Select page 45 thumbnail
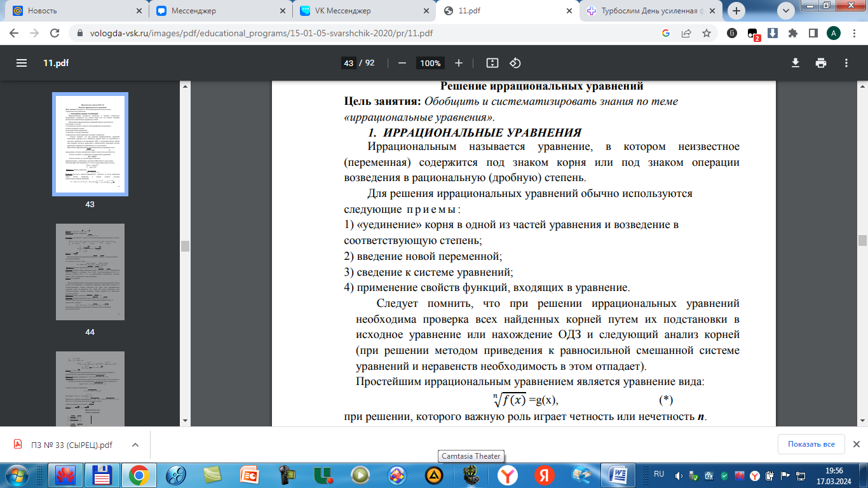The image size is (868, 488). [90, 389]
